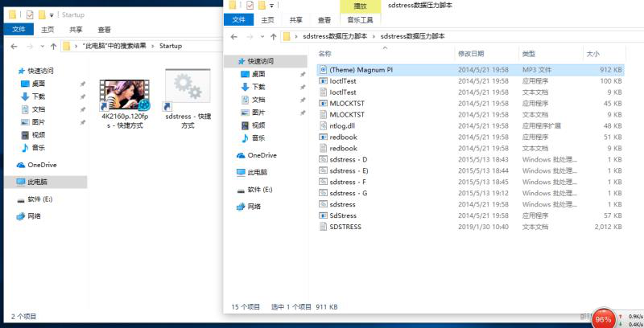The width and height of the screenshot is (644, 328).
Task: Select the IoctlTest text document
Action: 471,92
